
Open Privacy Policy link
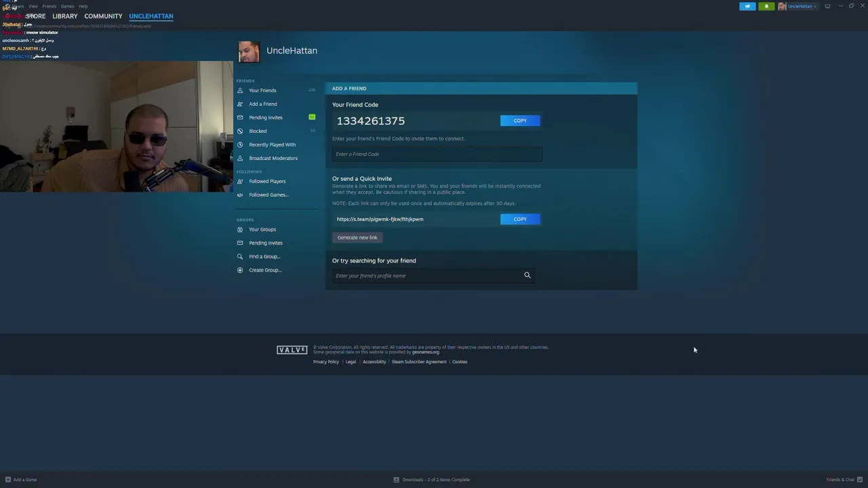(325, 362)
